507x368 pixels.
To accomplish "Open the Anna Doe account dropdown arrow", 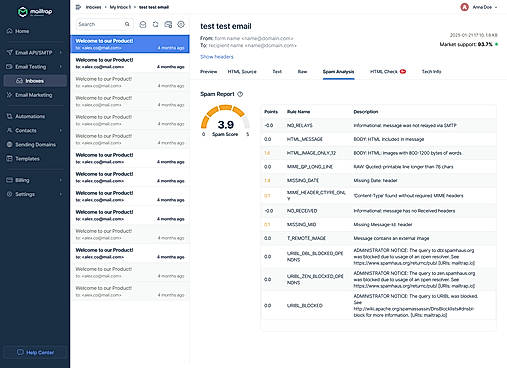I will click(496, 7).
